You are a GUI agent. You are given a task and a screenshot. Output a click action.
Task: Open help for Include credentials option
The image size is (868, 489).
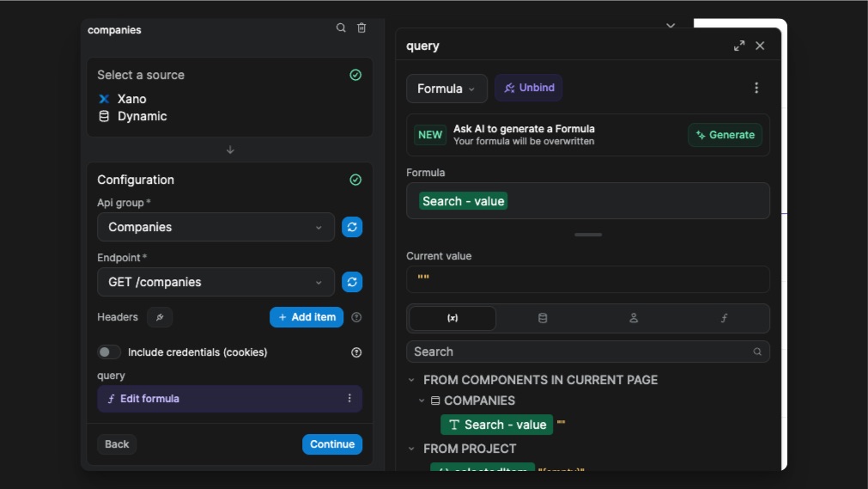click(x=356, y=352)
